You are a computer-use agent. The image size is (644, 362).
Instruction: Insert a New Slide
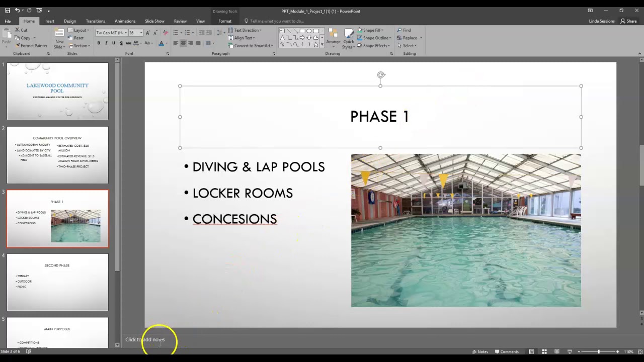coord(59,38)
